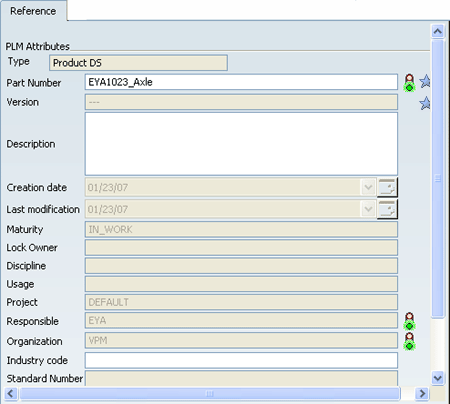Switch to the Reference tab
This screenshot has width=450, height=404.
(x=33, y=11)
